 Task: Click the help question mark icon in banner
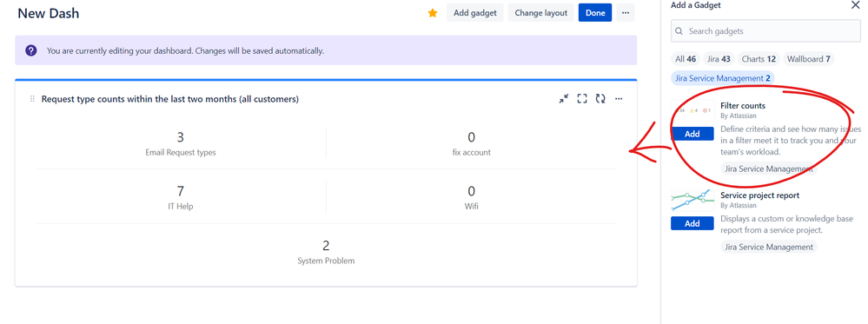coord(31,50)
